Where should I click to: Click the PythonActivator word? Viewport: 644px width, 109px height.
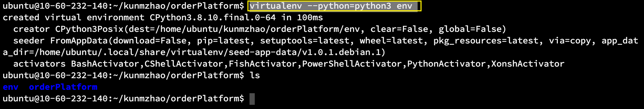(446, 64)
